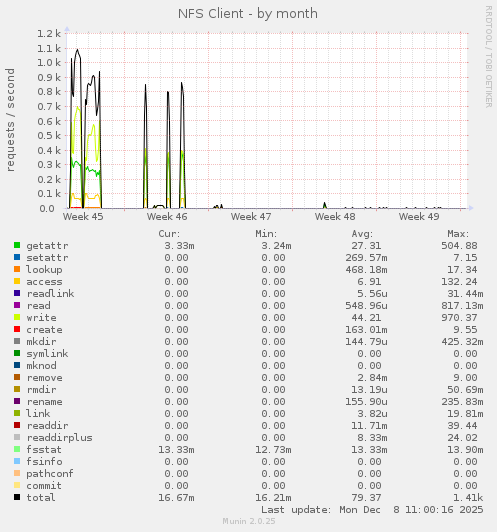
Task: Click the Week 45 tallest black peak
Action: [78, 50]
